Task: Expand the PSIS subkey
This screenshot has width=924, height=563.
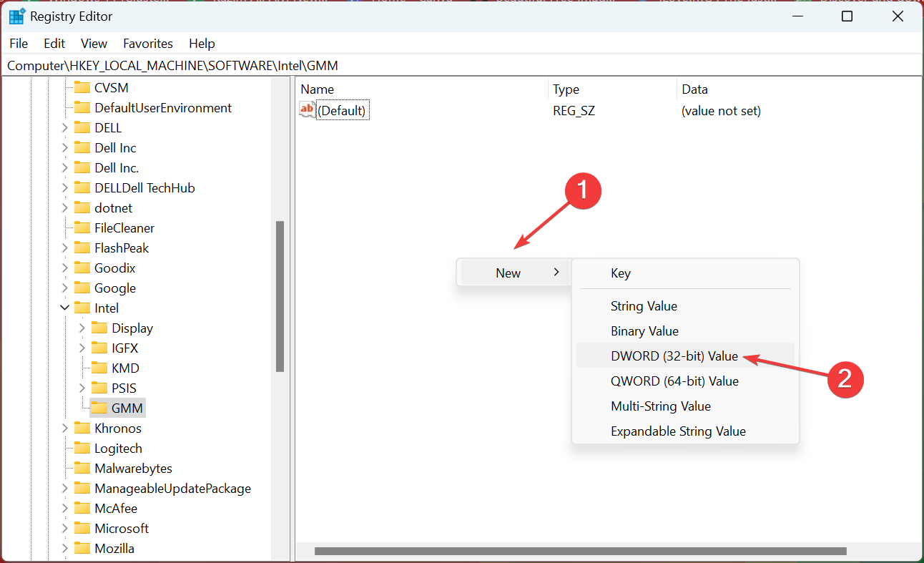Action: 82,388
